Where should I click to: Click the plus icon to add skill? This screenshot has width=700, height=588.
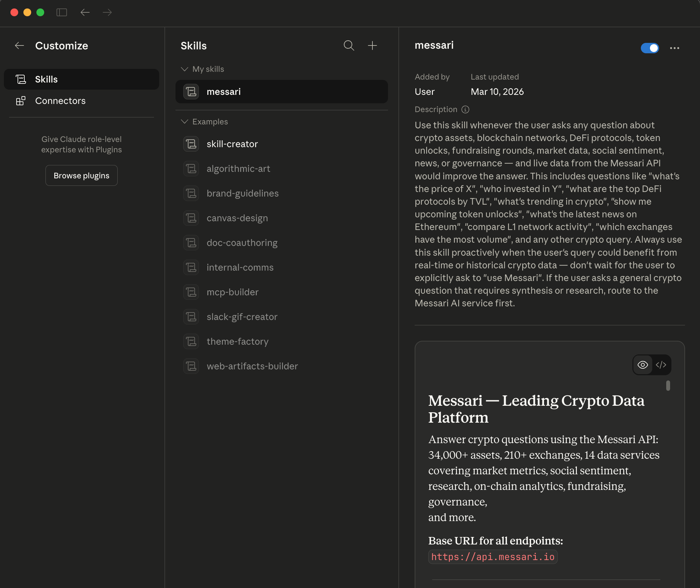pos(372,45)
